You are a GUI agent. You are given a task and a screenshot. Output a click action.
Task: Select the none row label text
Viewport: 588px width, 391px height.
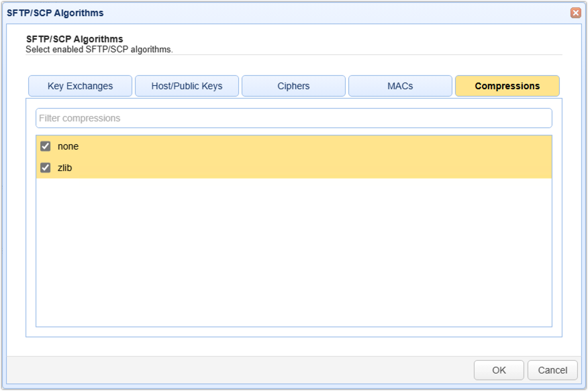(x=68, y=146)
